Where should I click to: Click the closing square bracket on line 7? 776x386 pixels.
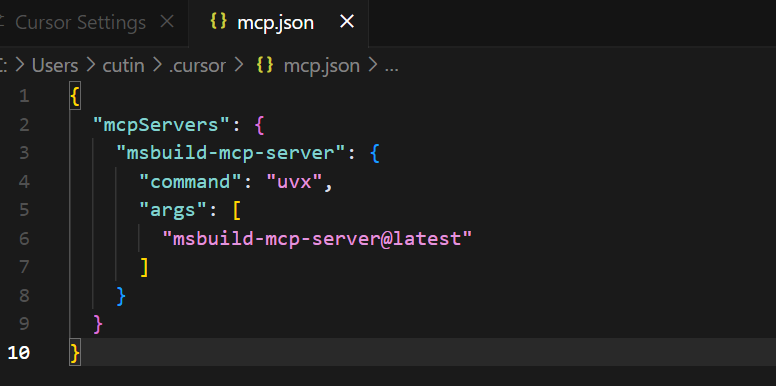point(144,268)
